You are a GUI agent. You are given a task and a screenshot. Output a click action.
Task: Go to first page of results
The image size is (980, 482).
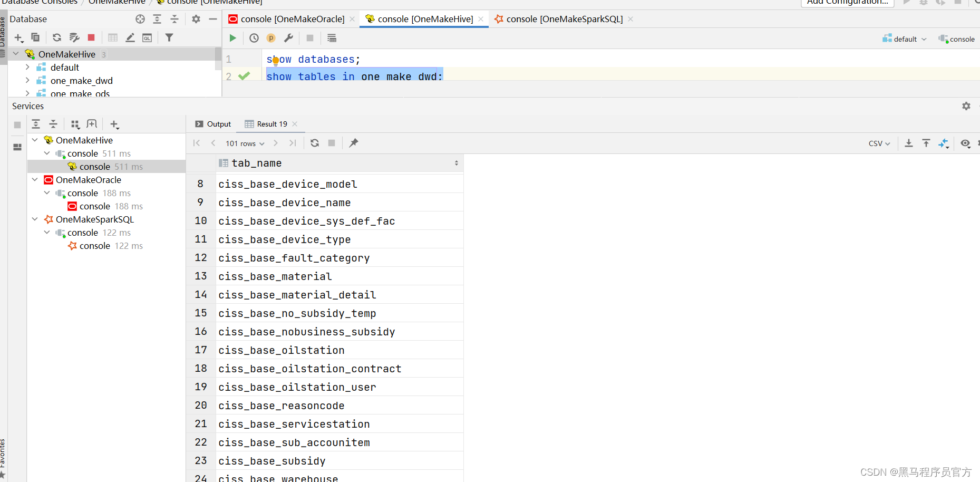pos(197,143)
